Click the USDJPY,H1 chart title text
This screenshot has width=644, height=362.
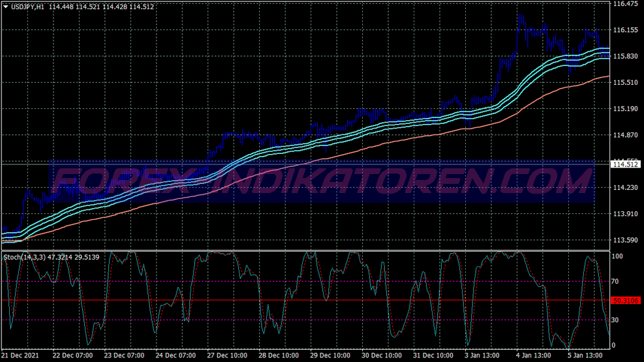[x=27, y=7]
